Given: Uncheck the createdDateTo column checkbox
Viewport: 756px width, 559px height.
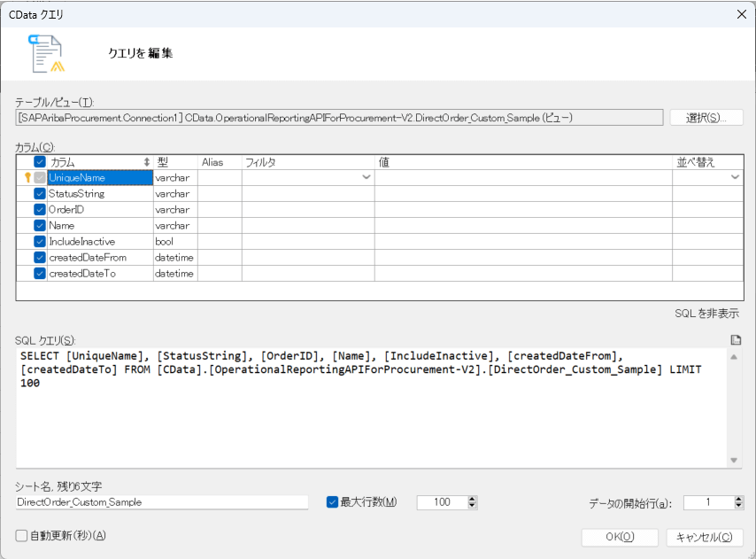Looking at the screenshot, I should [40, 273].
